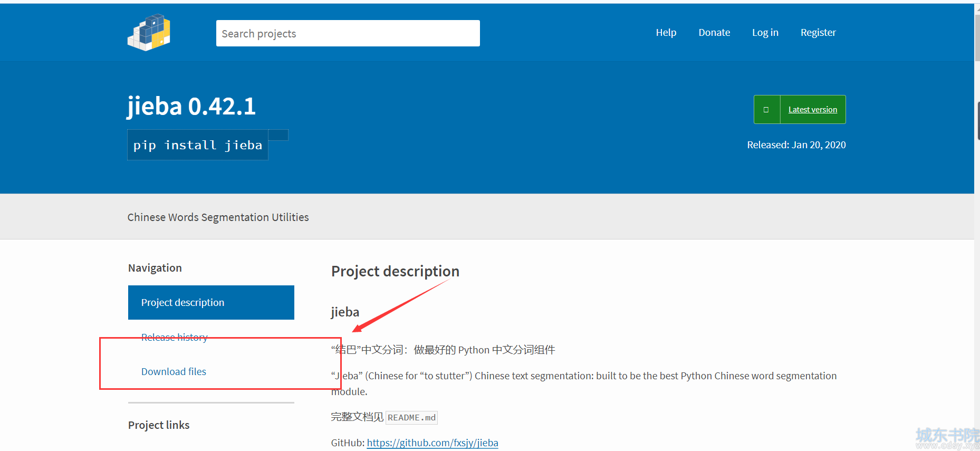The width and height of the screenshot is (980, 451).
Task: Click the jieba 0.42.1 title
Action: tap(191, 106)
